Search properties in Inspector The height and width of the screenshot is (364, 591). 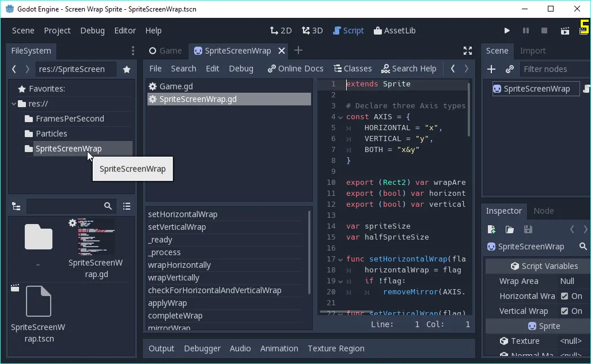point(583,247)
